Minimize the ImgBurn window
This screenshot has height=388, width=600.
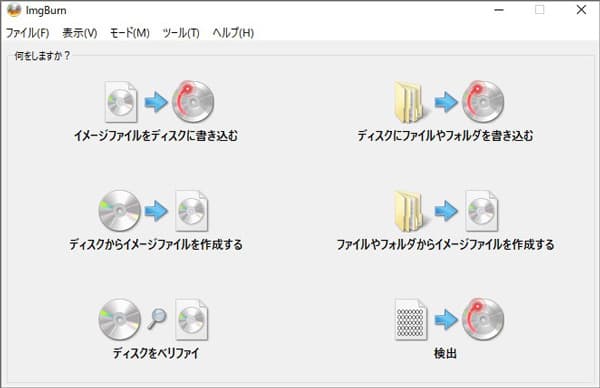499,10
